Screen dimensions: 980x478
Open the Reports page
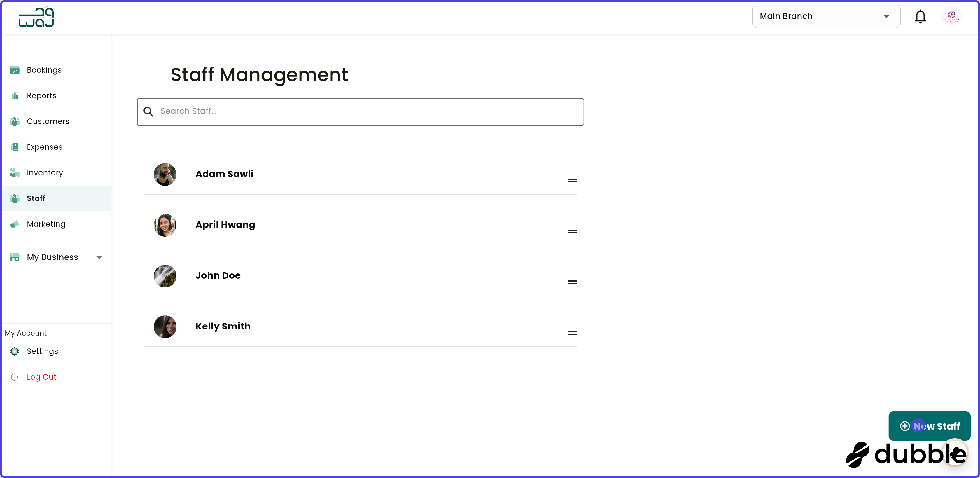41,96
